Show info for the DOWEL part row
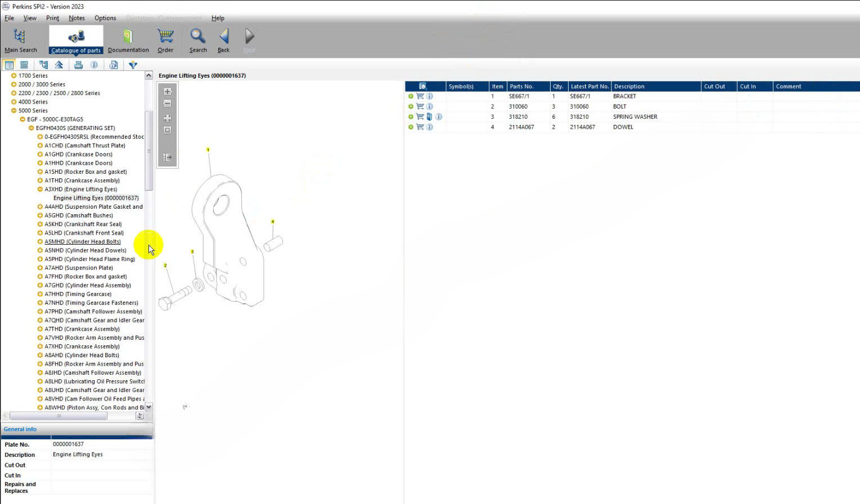The height and width of the screenshot is (504, 860). pos(430,127)
